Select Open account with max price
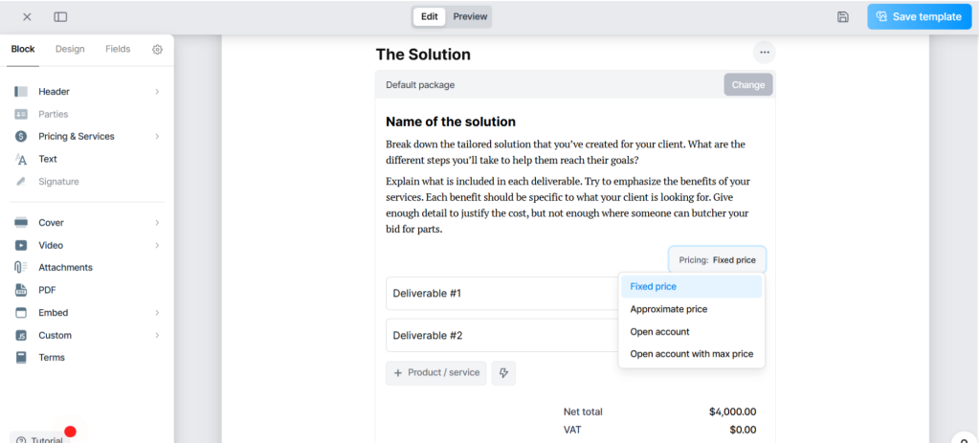The height and width of the screenshot is (443, 980). [x=691, y=354]
